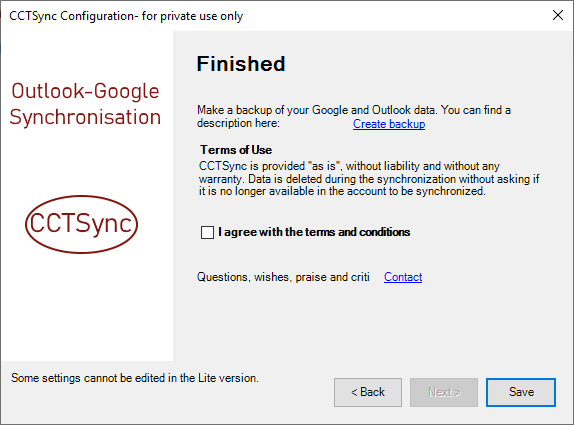The width and height of the screenshot is (574, 425).
Task: Tick the terms agreement checkbox
Action: (x=207, y=232)
